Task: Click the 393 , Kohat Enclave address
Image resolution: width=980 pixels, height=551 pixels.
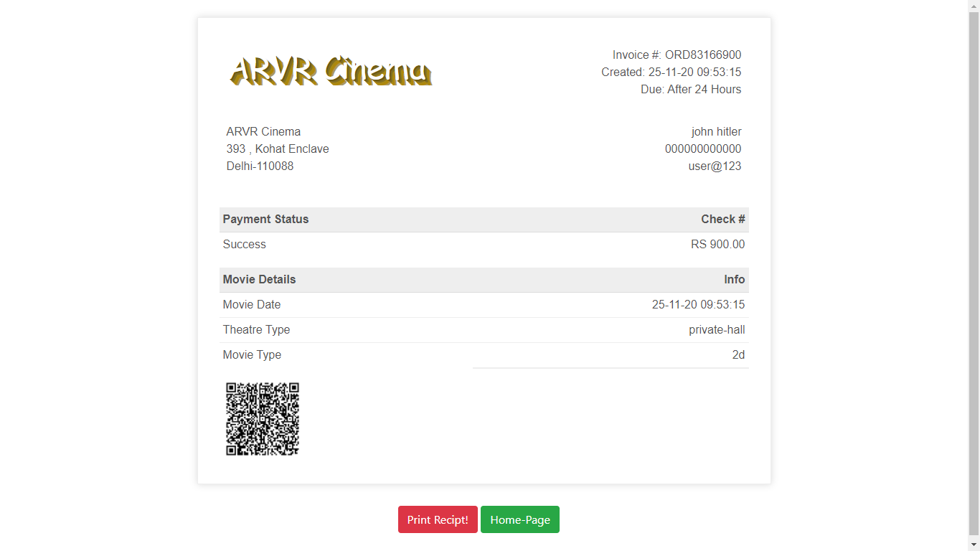Action: (278, 149)
